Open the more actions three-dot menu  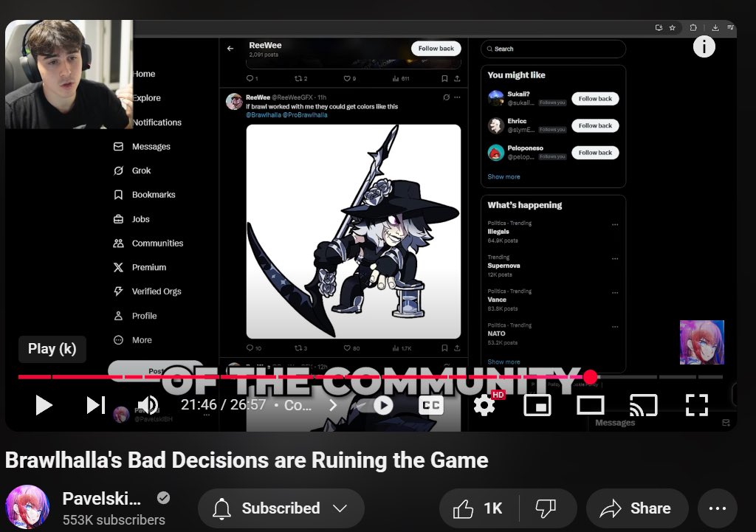[x=718, y=508]
